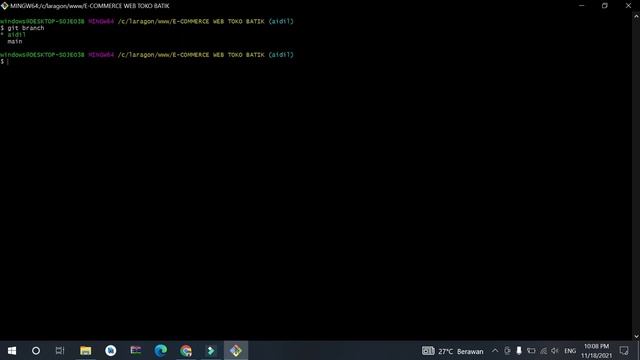The image size is (640, 360).
Task: Open Cortana search circle in taskbar
Action: (36, 351)
